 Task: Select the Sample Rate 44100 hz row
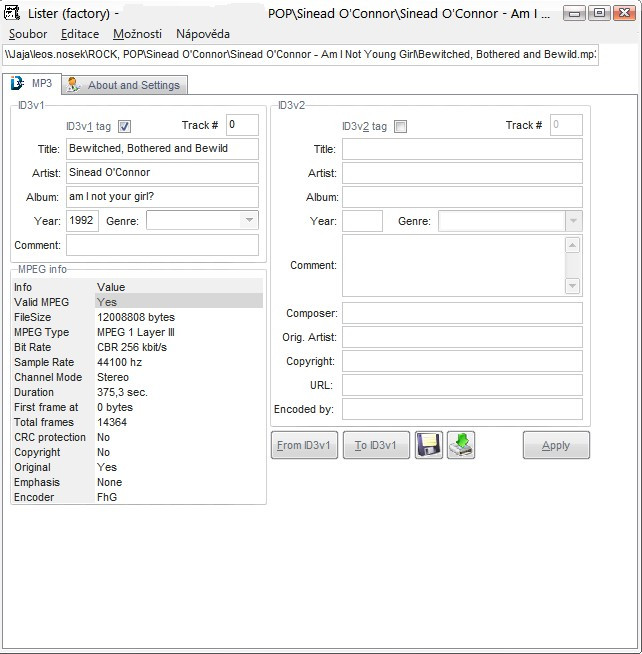(138, 362)
